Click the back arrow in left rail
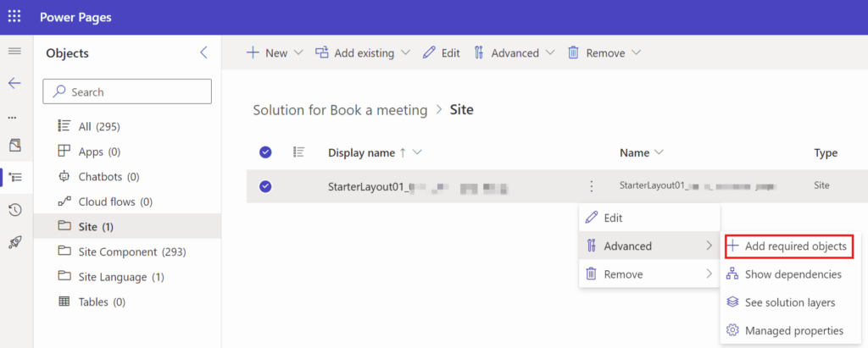Screen dimensions: 868x348 click(14, 83)
